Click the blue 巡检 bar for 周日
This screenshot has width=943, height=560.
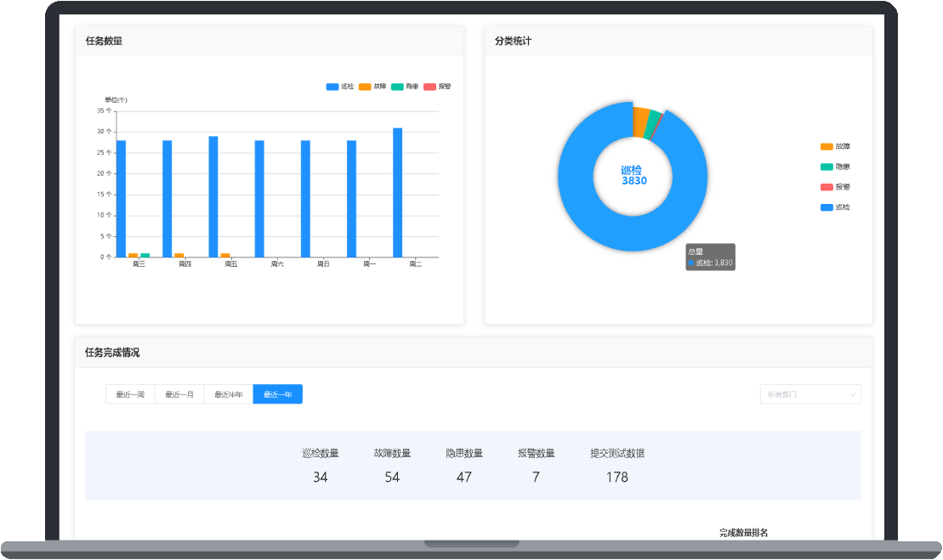point(305,198)
